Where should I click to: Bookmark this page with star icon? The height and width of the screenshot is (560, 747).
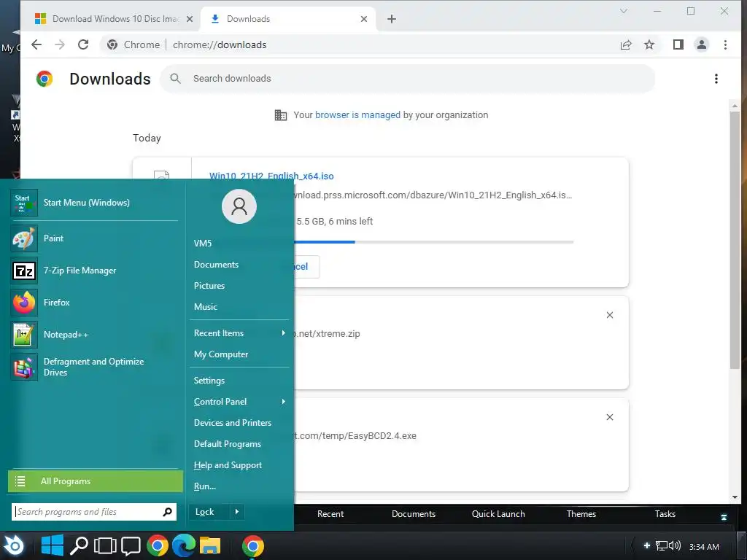tap(649, 44)
